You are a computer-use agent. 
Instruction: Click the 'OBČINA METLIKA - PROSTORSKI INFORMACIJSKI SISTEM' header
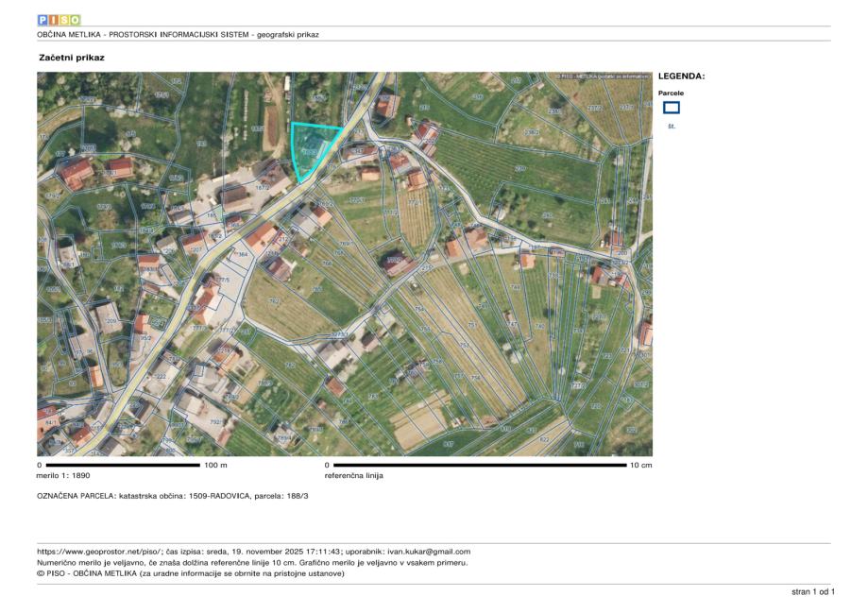click(178, 35)
